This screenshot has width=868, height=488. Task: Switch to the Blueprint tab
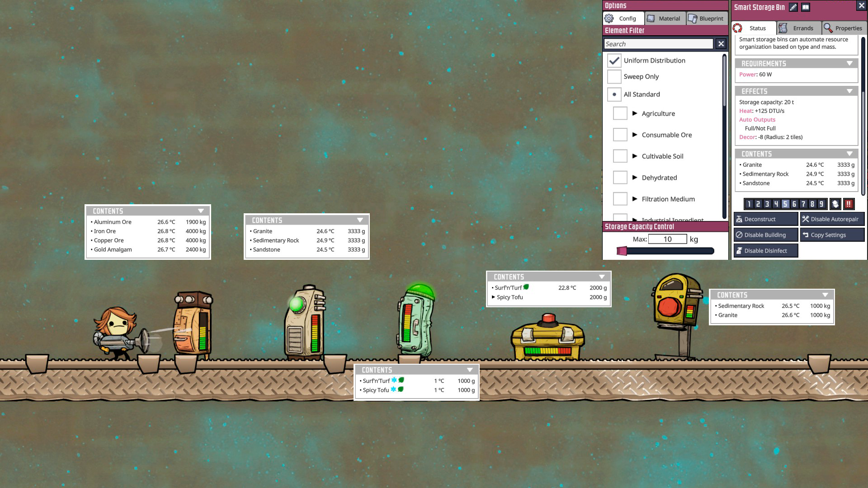tap(706, 19)
